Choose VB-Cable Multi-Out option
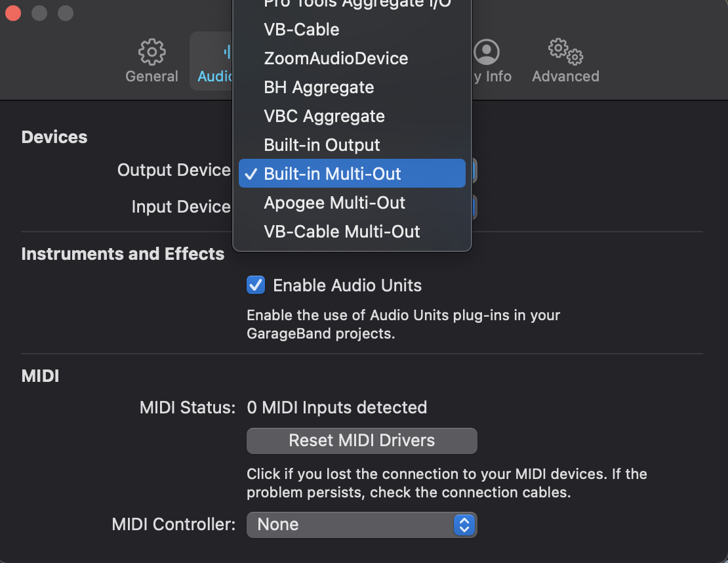The width and height of the screenshot is (728, 563). tap(352, 232)
